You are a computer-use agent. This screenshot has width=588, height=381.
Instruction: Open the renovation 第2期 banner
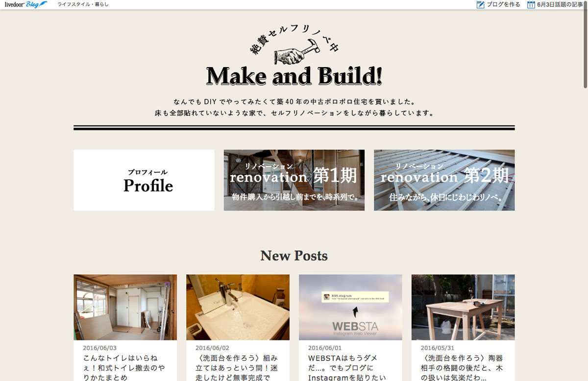pyautogui.click(x=444, y=180)
